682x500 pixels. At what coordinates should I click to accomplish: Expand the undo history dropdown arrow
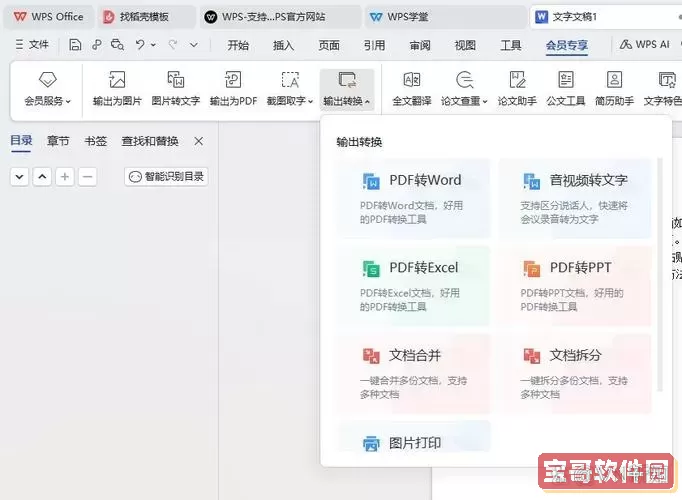153,45
